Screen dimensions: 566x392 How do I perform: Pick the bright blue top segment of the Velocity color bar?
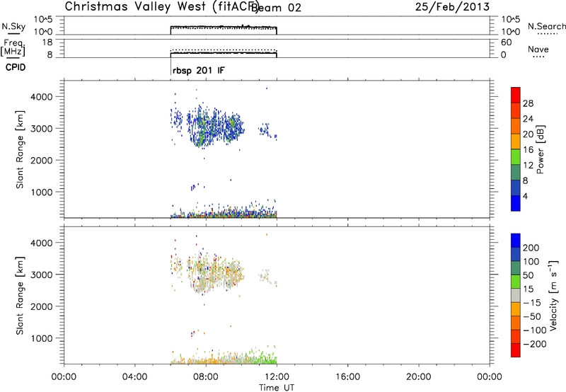[516, 241]
